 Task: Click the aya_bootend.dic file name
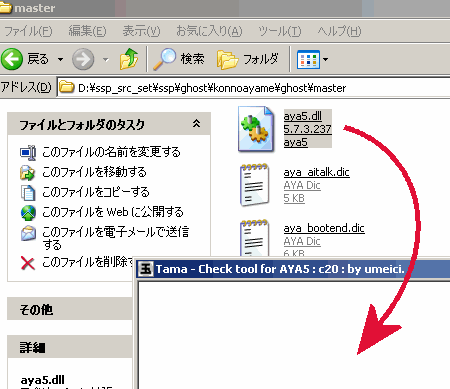click(x=324, y=228)
